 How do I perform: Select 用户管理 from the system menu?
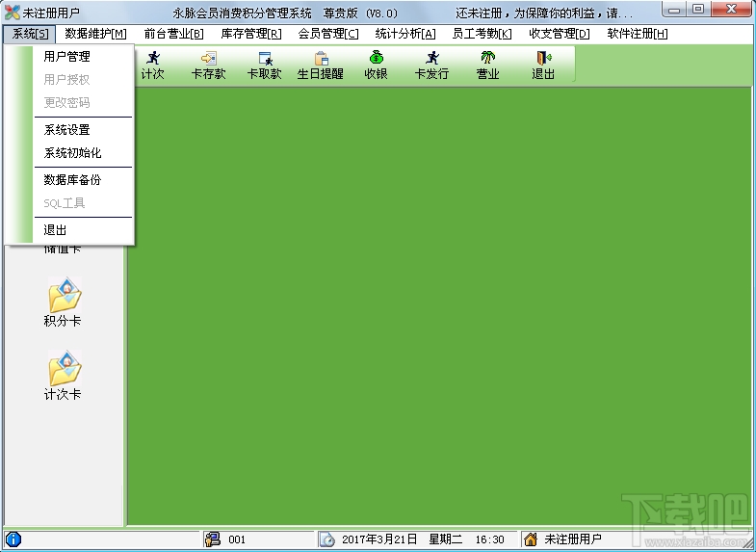pos(67,57)
